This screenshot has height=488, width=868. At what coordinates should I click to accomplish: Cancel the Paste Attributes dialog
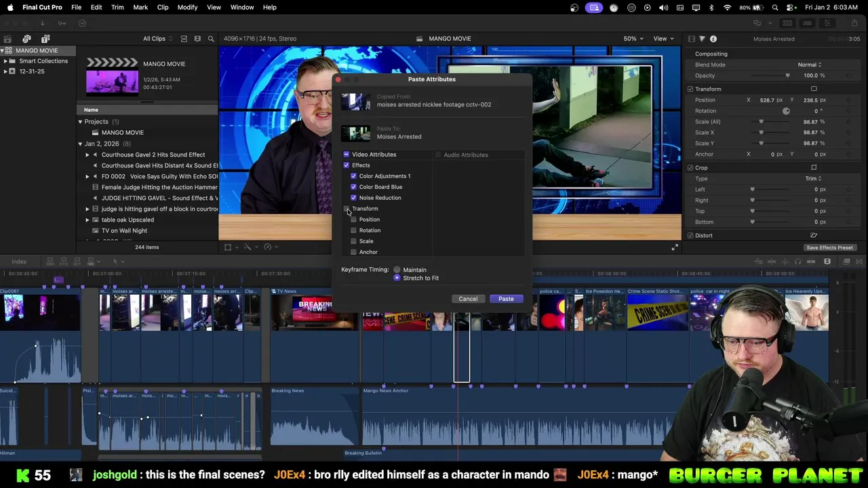(x=468, y=299)
